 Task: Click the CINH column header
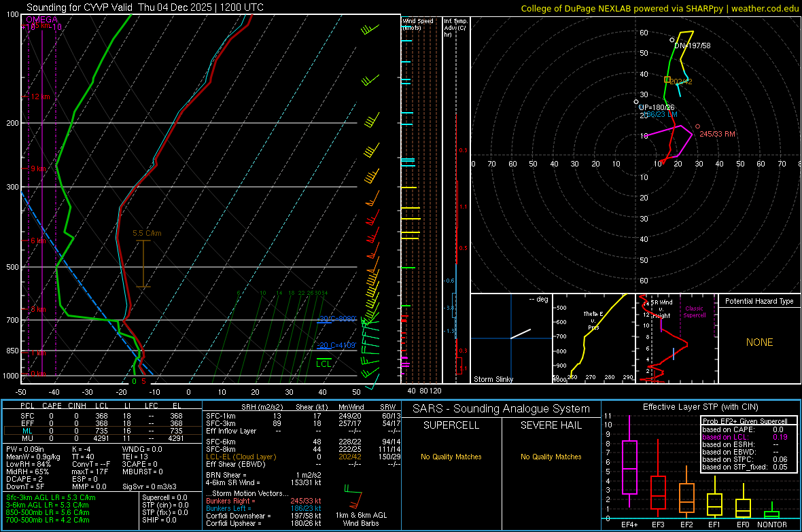click(x=77, y=406)
